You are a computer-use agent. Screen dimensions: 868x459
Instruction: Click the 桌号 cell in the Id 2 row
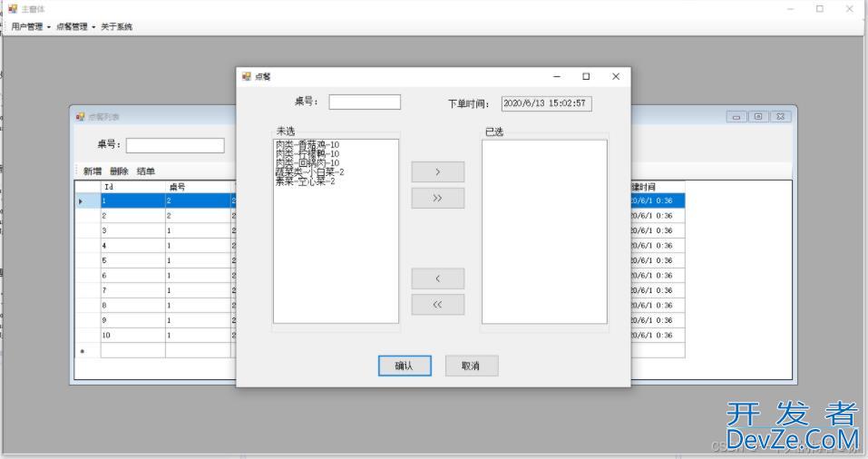tap(198, 215)
